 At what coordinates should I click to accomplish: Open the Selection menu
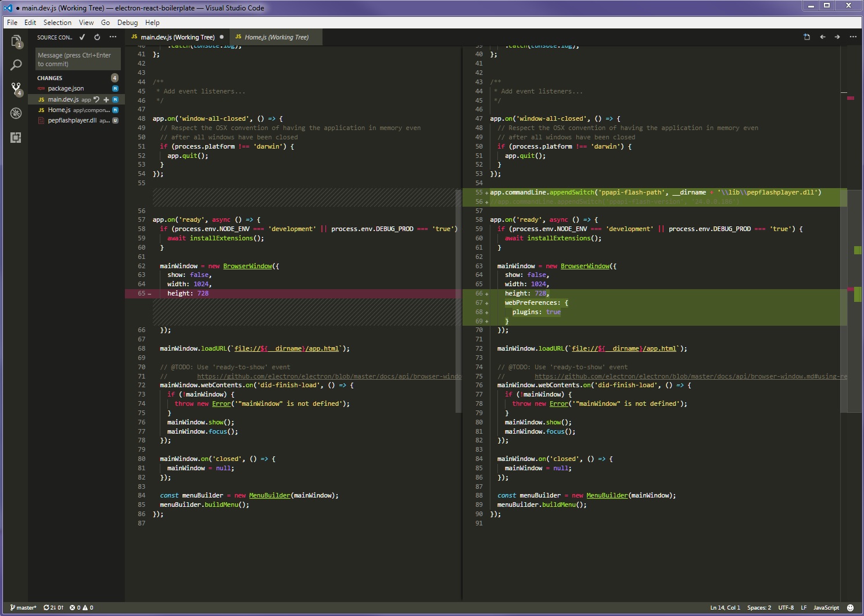click(x=58, y=23)
